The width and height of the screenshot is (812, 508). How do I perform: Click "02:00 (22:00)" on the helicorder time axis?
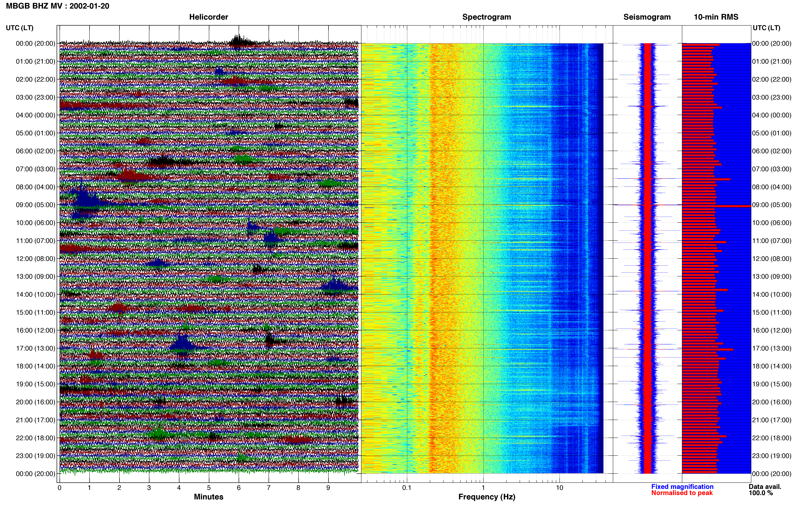36,79
